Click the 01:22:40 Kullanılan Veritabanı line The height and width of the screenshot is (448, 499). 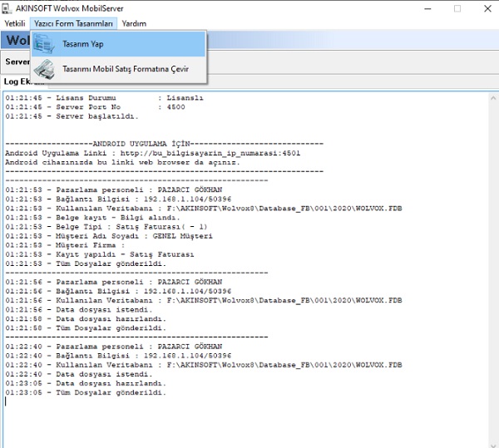tap(204, 365)
